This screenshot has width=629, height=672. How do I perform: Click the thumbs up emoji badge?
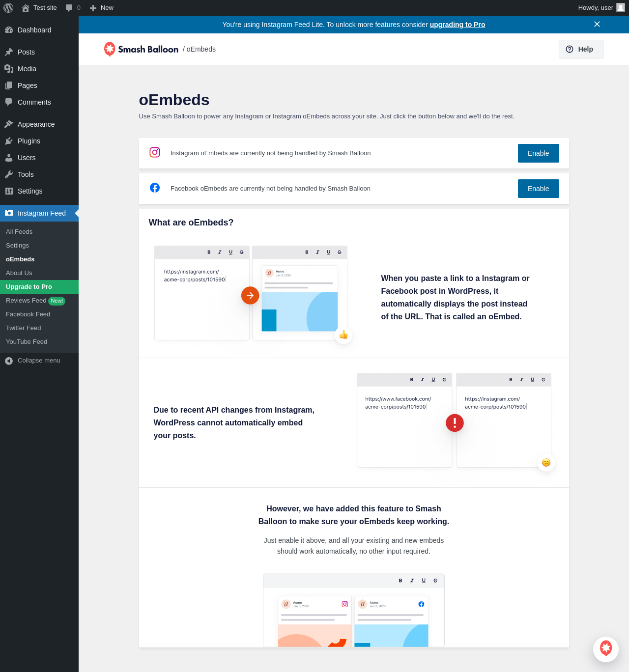343,335
